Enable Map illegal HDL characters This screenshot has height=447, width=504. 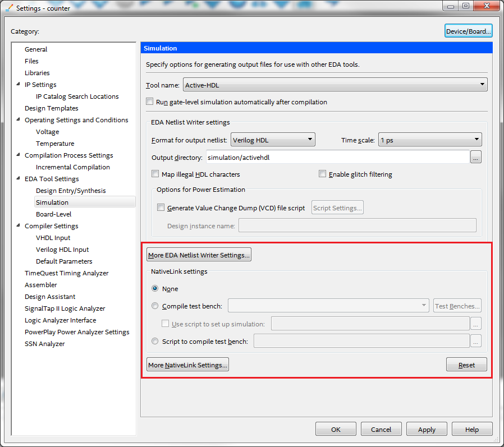pyautogui.click(x=155, y=174)
